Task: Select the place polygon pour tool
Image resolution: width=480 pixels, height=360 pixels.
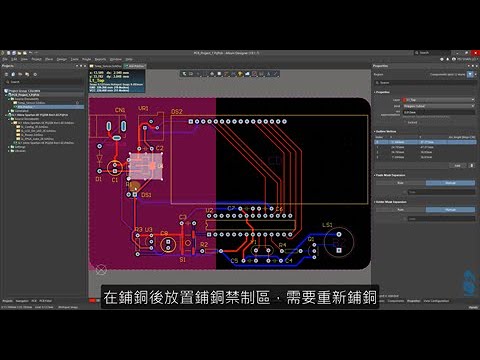Action: click(x=247, y=74)
